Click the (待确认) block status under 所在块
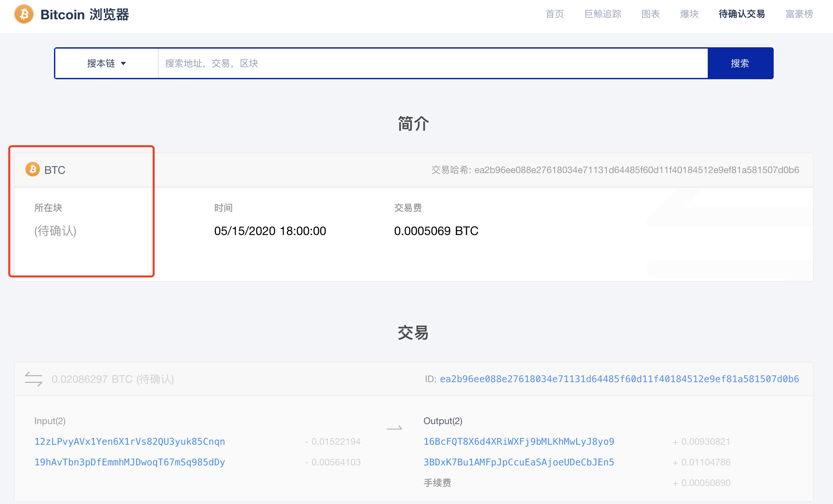Viewport: 833px width, 504px height. [x=55, y=231]
